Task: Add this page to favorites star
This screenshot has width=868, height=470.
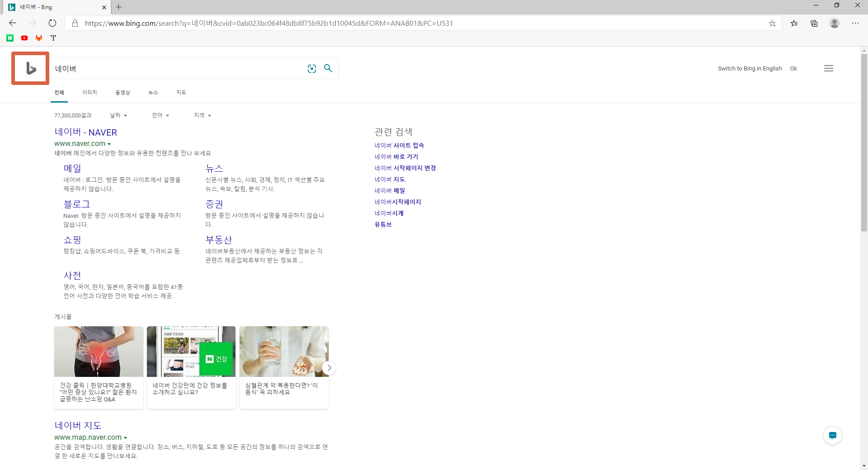Action: tap(772, 23)
